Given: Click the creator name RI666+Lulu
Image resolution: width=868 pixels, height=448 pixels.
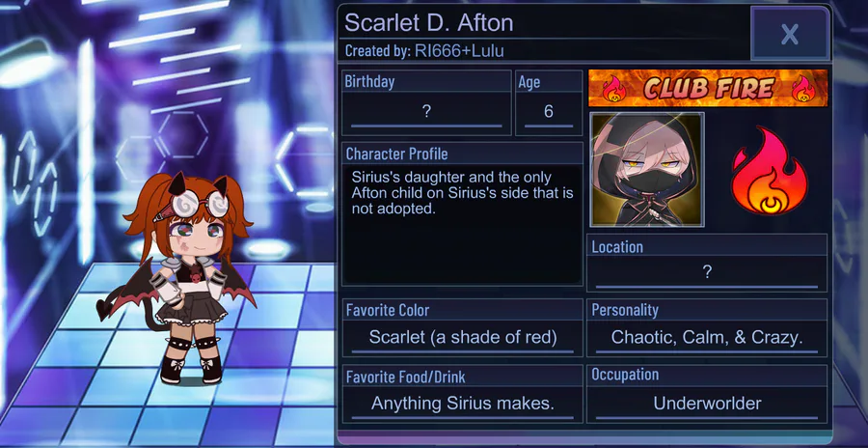Looking at the screenshot, I should pyautogui.click(x=459, y=51).
